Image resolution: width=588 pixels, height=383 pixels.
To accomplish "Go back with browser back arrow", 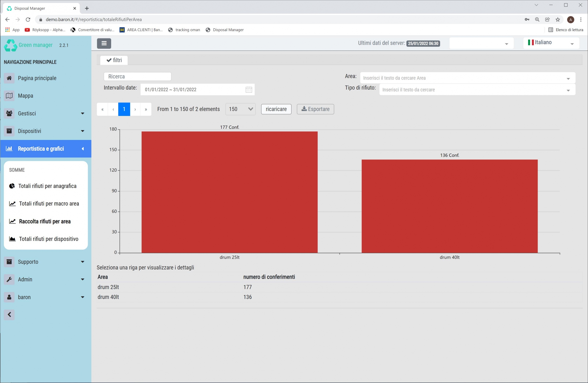I will pyautogui.click(x=7, y=20).
